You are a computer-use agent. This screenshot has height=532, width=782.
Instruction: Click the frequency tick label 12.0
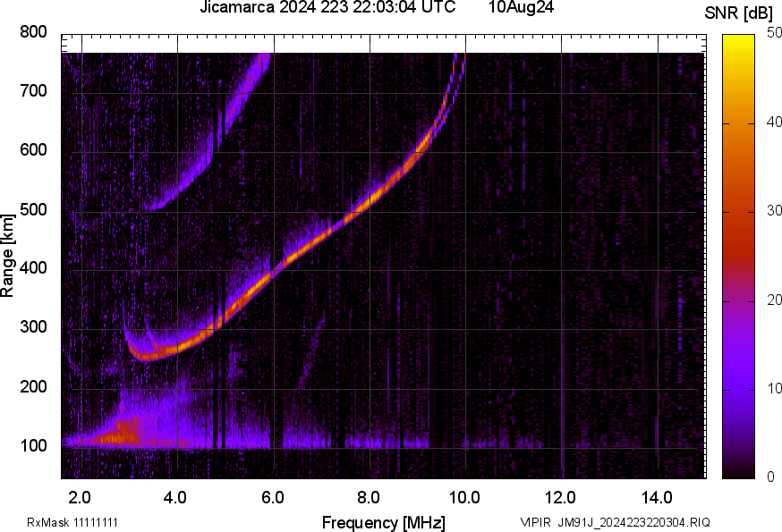(561, 497)
